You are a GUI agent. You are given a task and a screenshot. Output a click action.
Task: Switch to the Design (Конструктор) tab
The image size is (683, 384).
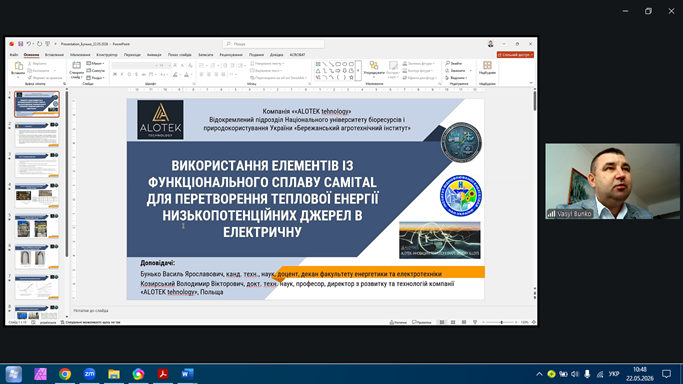click(x=107, y=55)
